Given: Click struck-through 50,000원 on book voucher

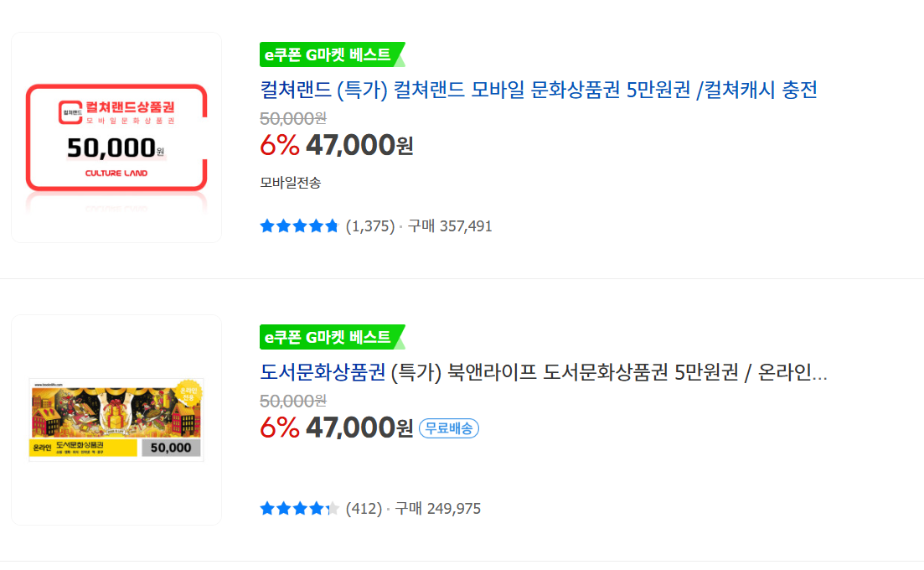Looking at the screenshot, I should click(293, 401).
